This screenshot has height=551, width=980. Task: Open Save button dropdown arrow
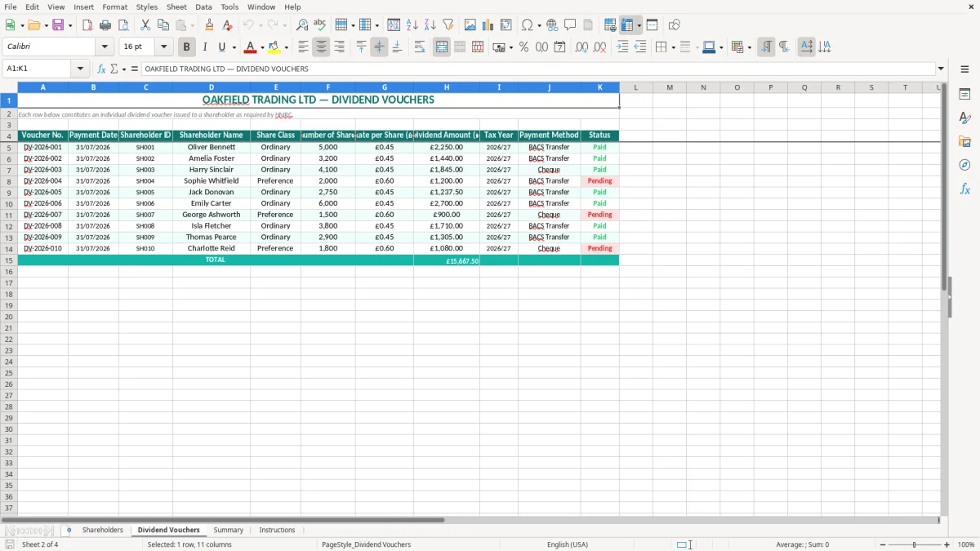point(70,26)
